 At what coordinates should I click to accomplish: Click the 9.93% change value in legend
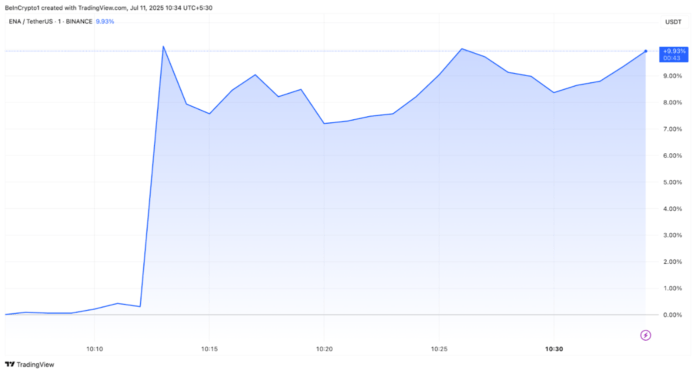105,21
